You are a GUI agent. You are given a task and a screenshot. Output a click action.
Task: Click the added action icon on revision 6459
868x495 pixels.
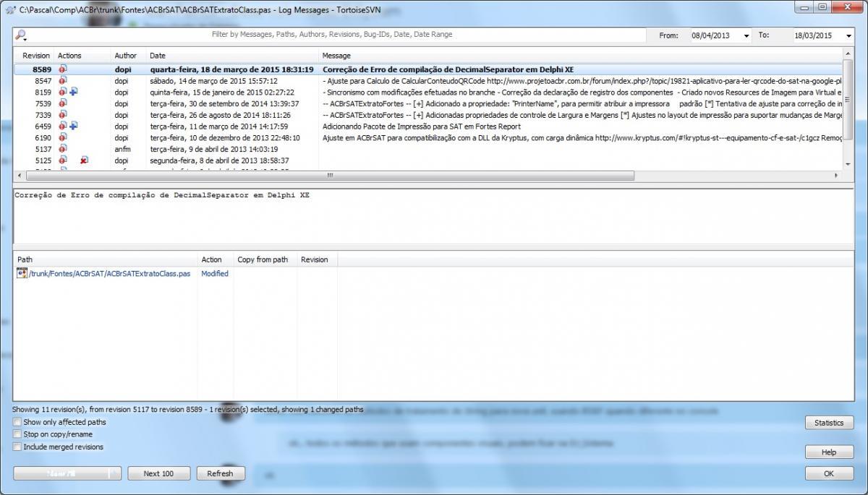click(x=74, y=126)
